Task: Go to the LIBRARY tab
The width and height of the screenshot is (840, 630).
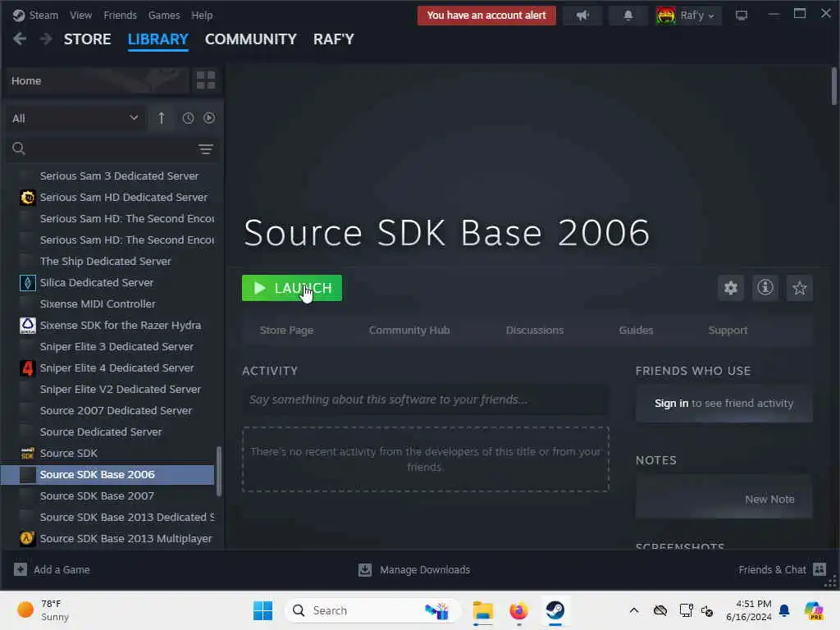Action: coord(158,39)
